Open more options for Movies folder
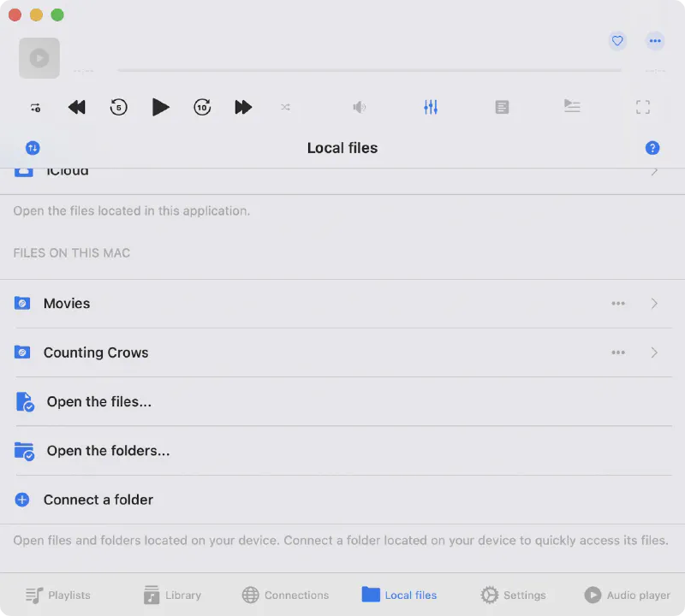685x616 pixels. pos(618,304)
